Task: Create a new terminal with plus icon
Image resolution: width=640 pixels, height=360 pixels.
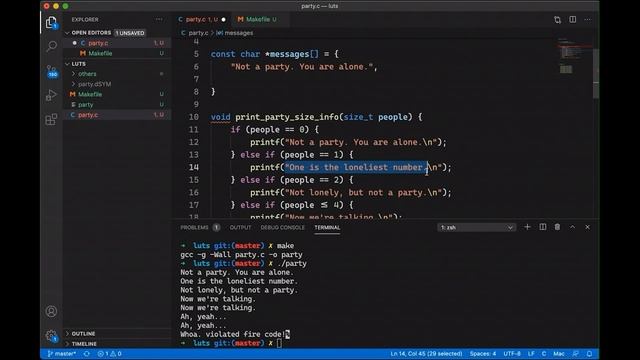Action: [x=527, y=227]
